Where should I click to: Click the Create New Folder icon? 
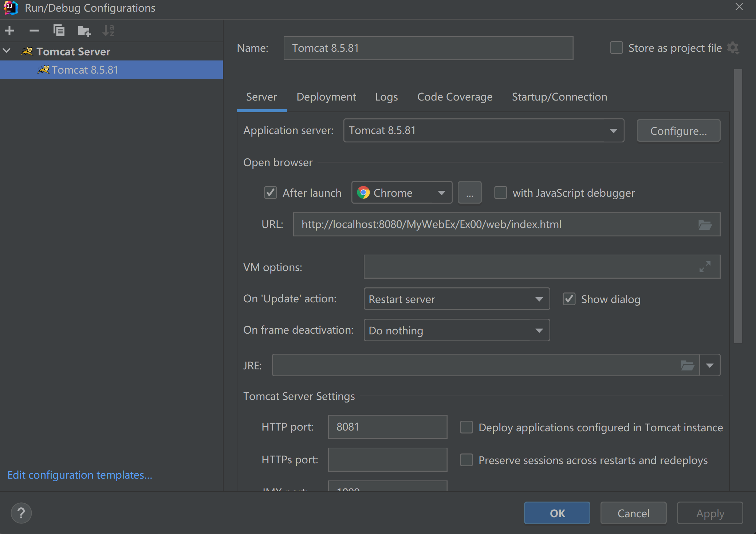84,31
